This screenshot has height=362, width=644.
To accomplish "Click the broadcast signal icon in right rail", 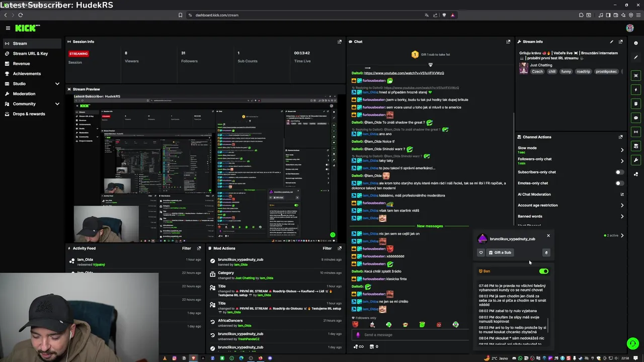I will click(x=636, y=132).
